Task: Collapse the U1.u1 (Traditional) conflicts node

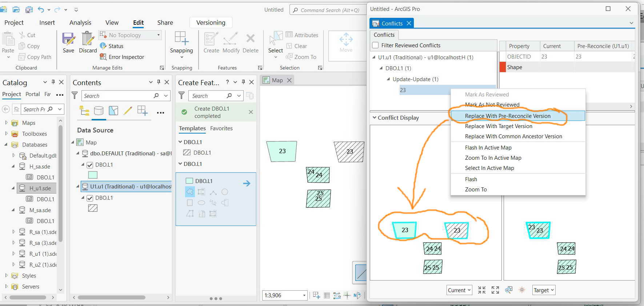Action: click(374, 57)
